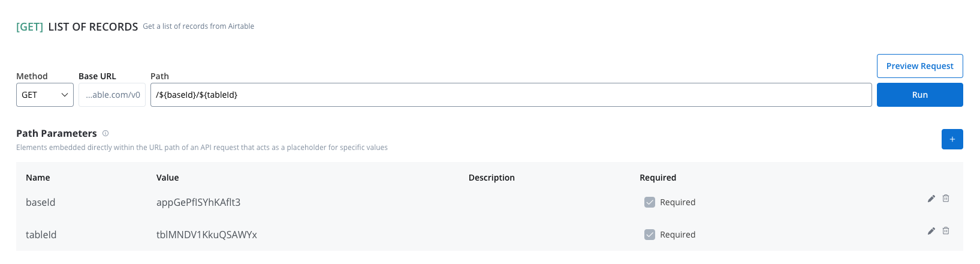This screenshot has height=264, width=980.
Task: Select the baseId value appGePfISYhKAflt3
Action: click(x=198, y=202)
